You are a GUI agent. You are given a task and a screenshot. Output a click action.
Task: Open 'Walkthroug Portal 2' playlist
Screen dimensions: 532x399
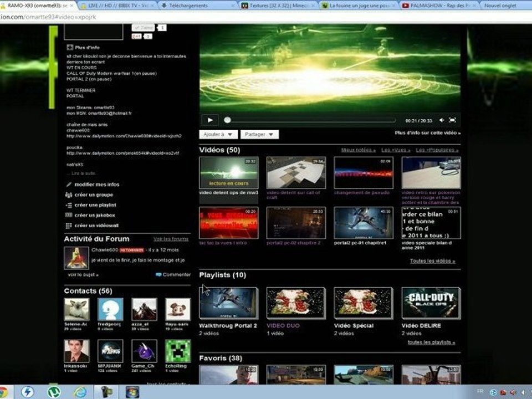(x=229, y=303)
